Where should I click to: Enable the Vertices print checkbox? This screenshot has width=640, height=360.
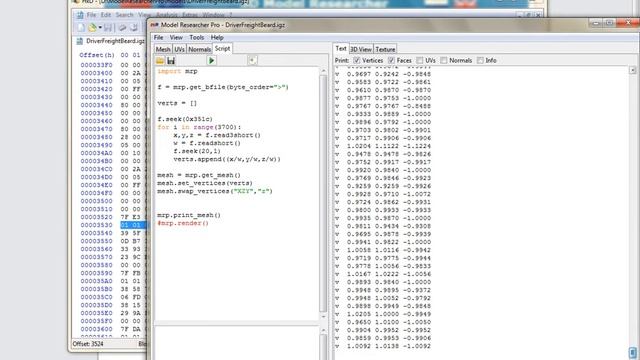point(357,60)
